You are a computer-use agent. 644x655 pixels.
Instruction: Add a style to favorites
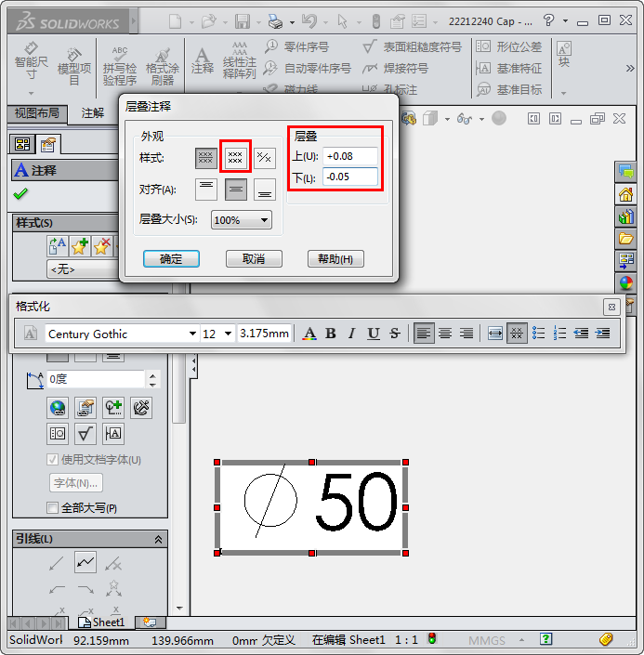[x=79, y=246]
